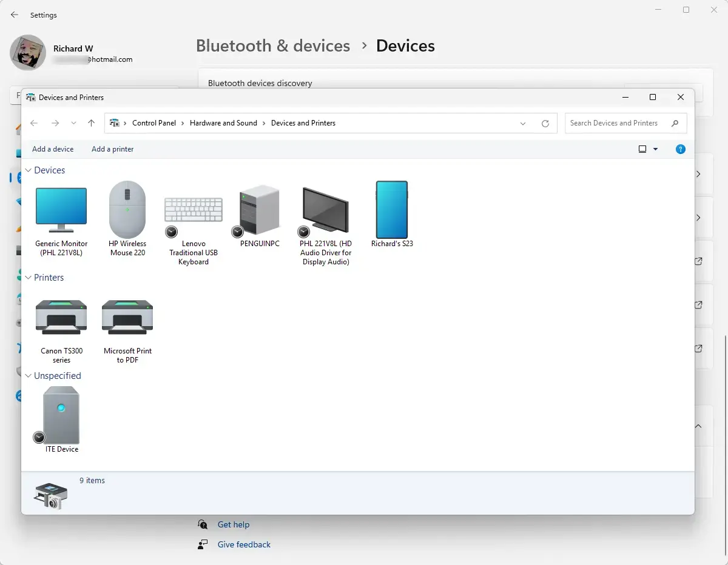The width and height of the screenshot is (728, 565).
Task: Click the Search Devices and Printers field
Action: (x=618, y=123)
